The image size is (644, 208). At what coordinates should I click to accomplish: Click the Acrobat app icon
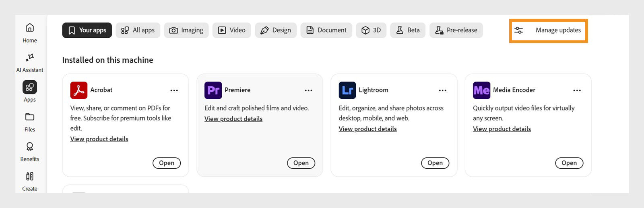(x=79, y=90)
